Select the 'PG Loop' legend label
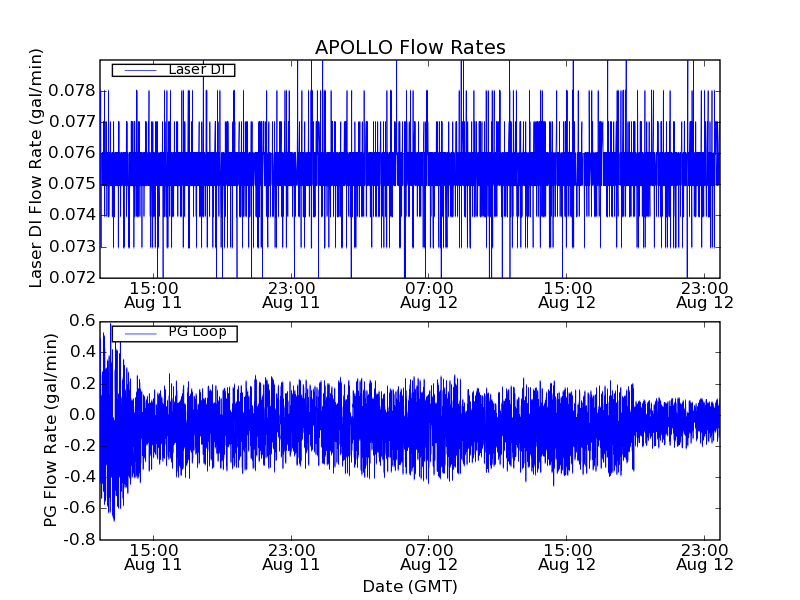The image size is (800, 600). [197, 332]
